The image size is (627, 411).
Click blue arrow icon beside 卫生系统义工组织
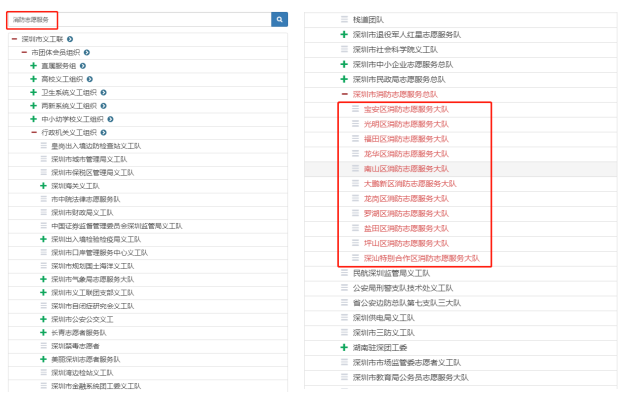click(102, 92)
